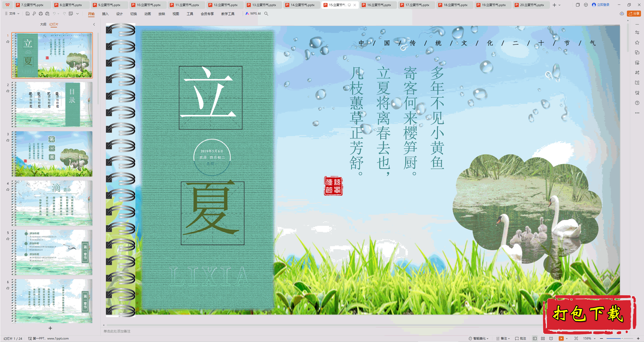Select slide 2 目录 thumbnail

(52, 104)
